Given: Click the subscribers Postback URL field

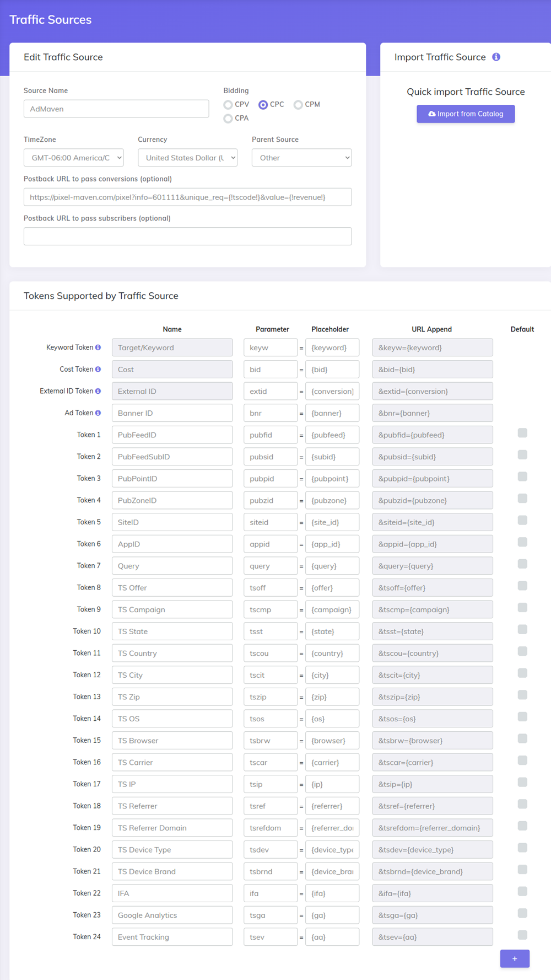Looking at the screenshot, I should coord(187,237).
